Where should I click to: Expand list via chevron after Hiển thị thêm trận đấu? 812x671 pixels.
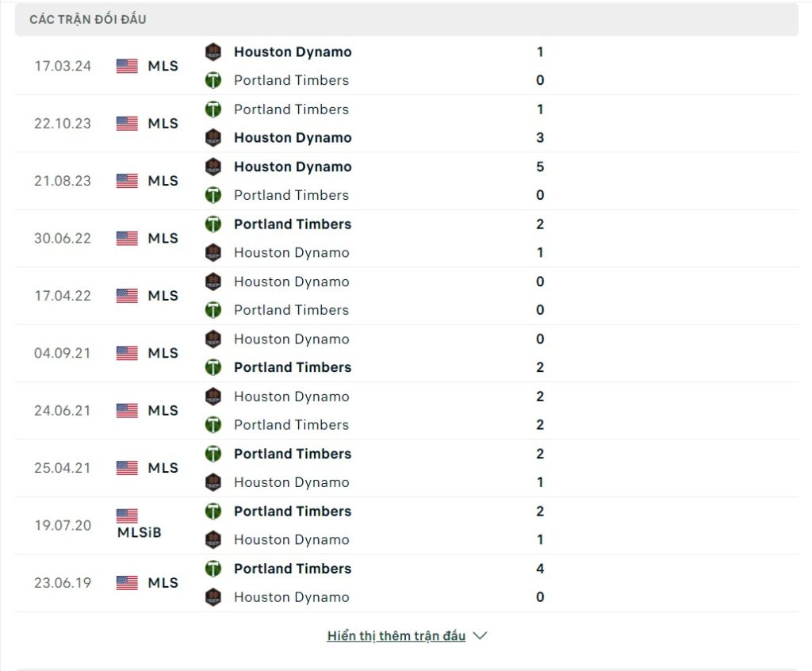click(x=479, y=636)
